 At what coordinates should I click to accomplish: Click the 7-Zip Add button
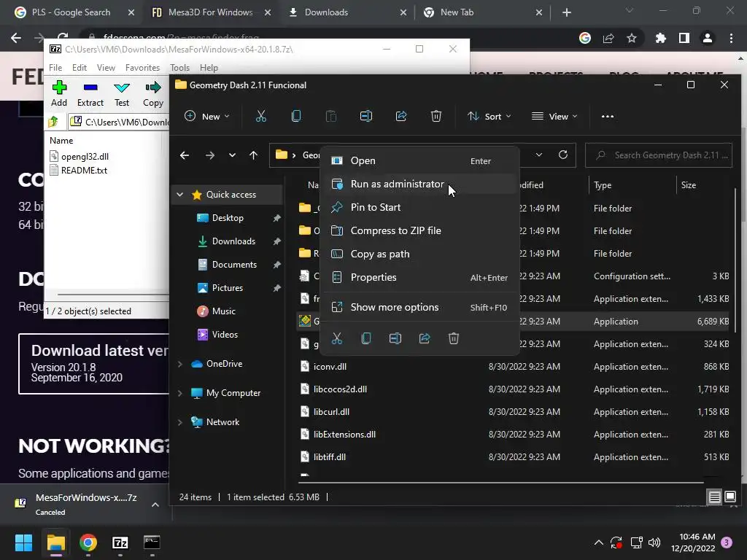pos(59,93)
